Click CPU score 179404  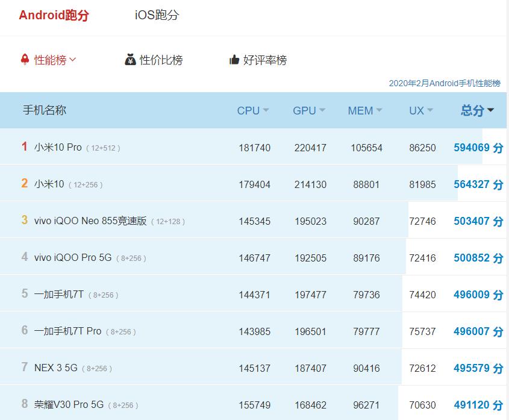coord(254,184)
